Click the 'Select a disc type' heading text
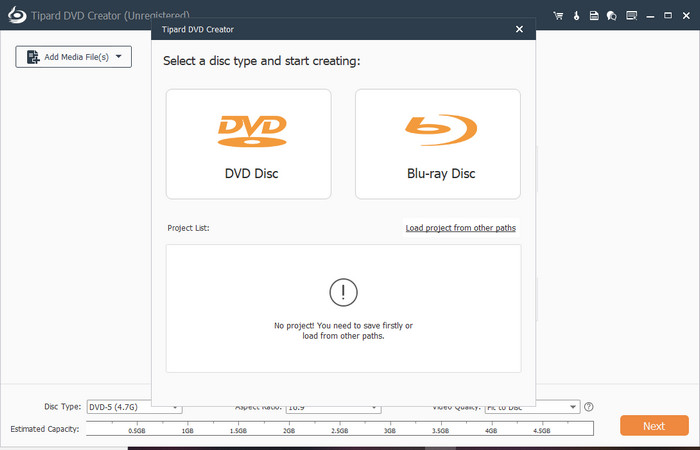 tap(261, 61)
